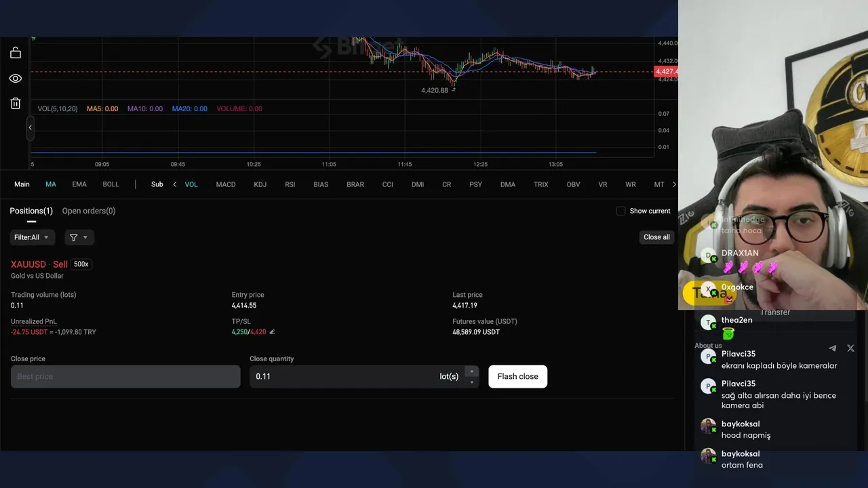Click the 500x leverage badge
The height and width of the screenshot is (488, 868).
tap(81, 264)
